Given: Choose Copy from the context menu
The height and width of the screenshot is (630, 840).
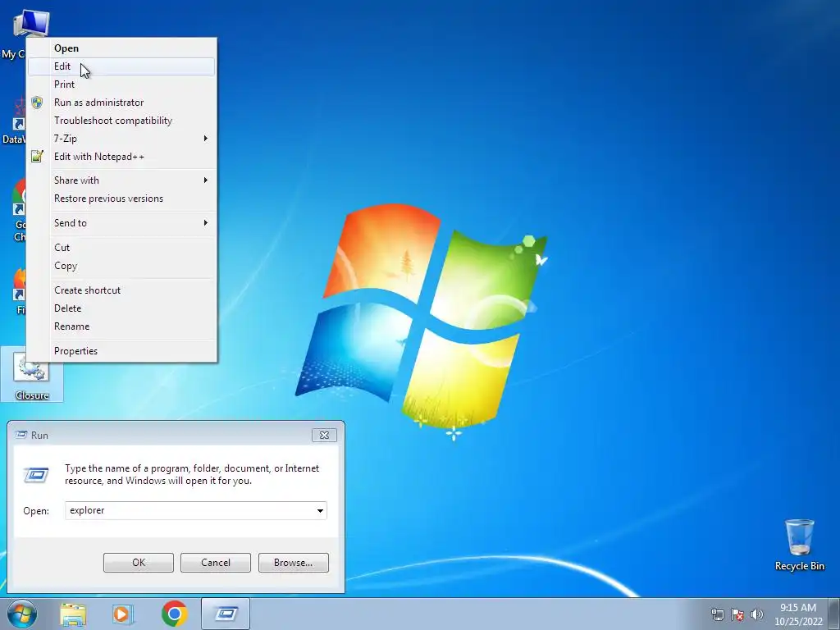Looking at the screenshot, I should click(121, 266).
